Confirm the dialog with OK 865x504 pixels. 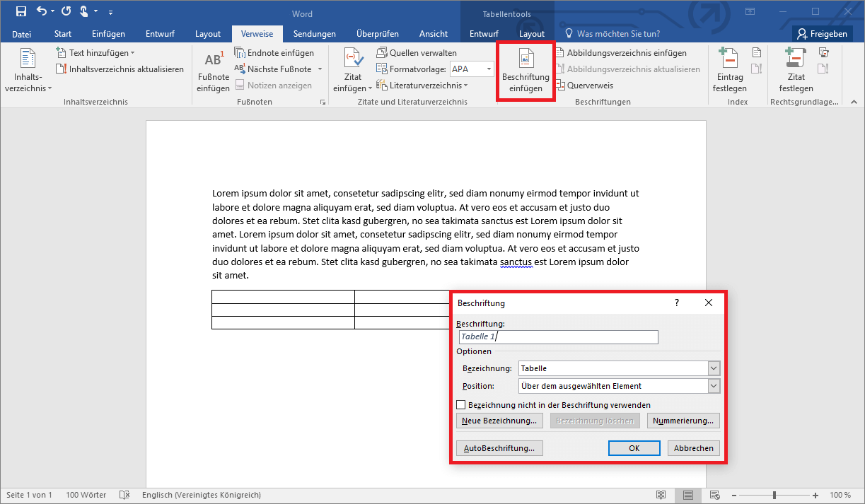(634, 448)
